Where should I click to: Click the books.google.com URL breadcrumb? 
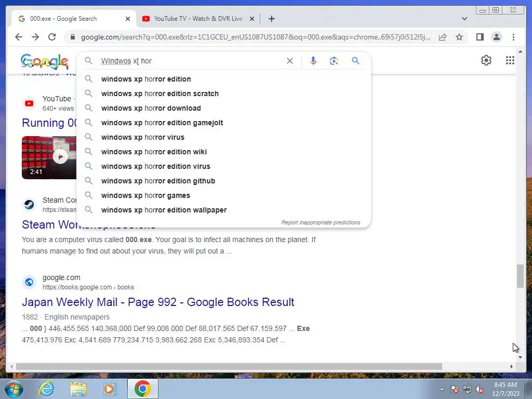(x=88, y=287)
